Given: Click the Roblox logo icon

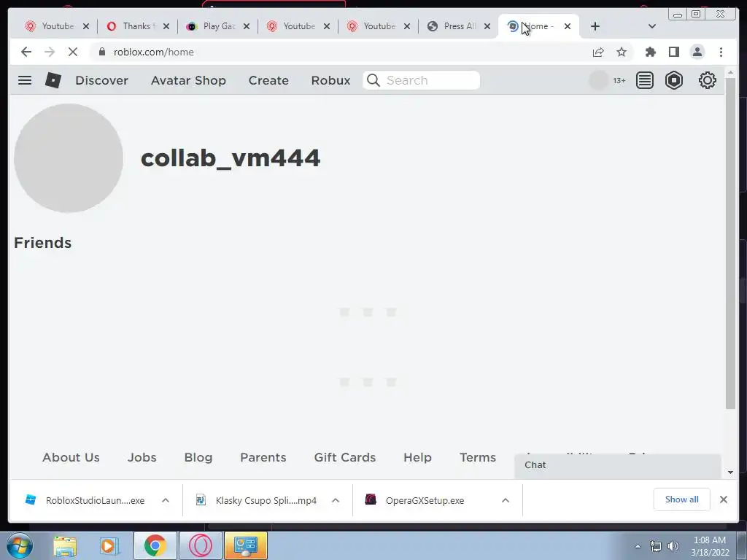Looking at the screenshot, I should [x=53, y=80].
